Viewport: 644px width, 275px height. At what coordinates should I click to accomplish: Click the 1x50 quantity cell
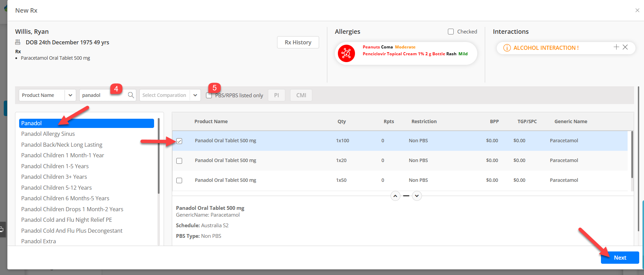tap(341, 180)
